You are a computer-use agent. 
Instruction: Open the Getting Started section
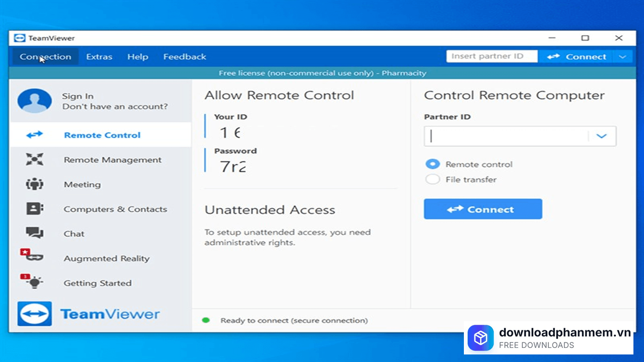(x=98, y=283)
